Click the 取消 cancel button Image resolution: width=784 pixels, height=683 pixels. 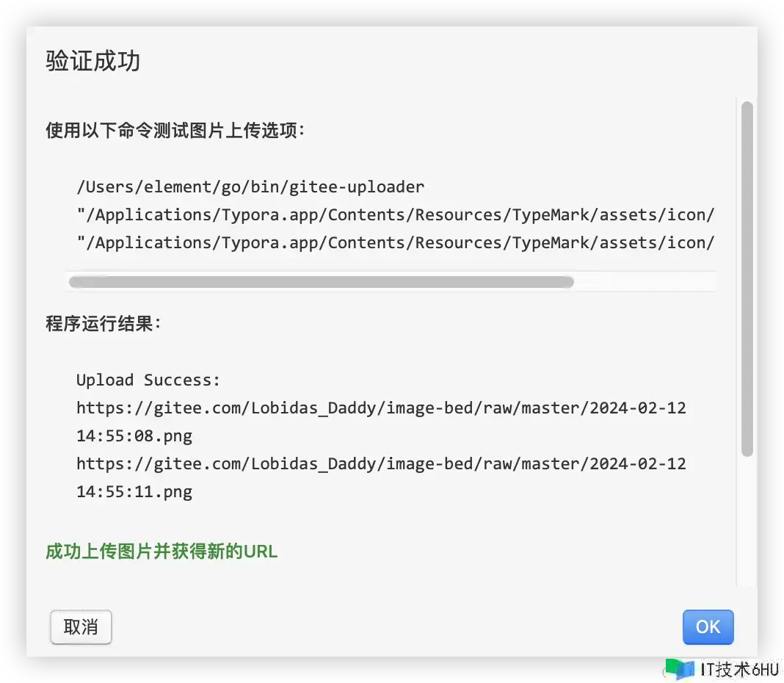[81, 627]
